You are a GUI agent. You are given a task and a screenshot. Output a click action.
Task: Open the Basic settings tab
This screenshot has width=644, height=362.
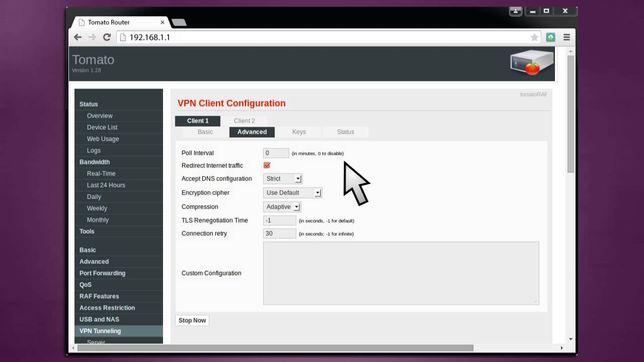click(205, 132)
